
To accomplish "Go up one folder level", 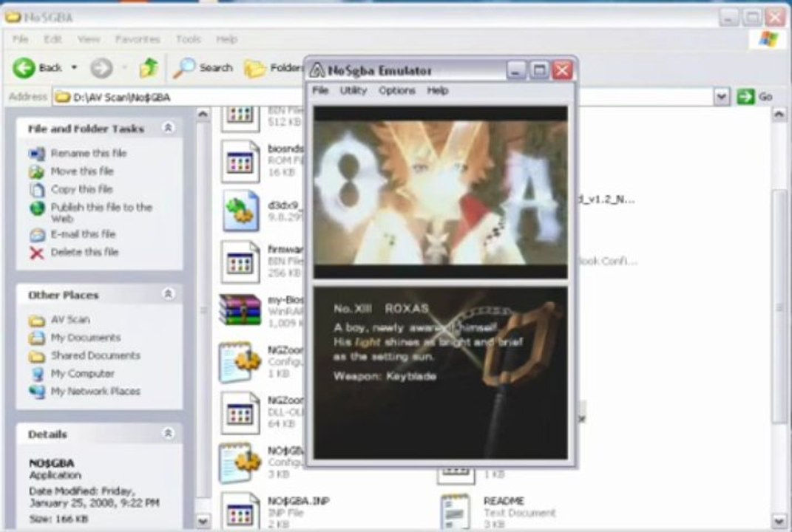I will 149,68.
